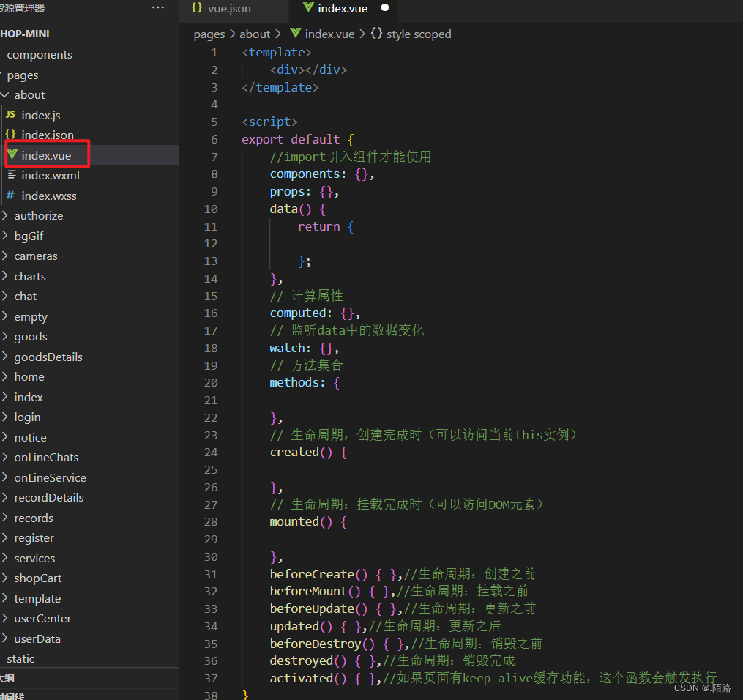Screen dimensions: 743x700
Task: Click the 'activated()' code line
Action: 493,678
